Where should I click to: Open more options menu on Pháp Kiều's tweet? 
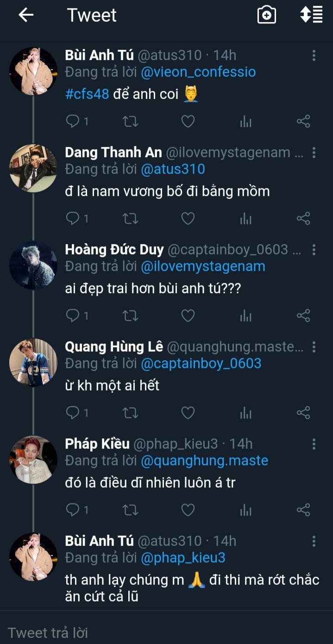pos(314,444)
